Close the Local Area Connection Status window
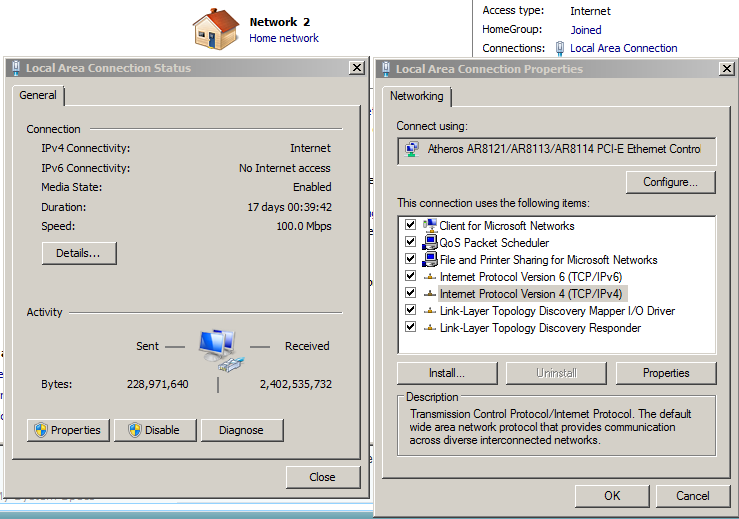This screenshot has width=739, height=519. click(357, 68)
